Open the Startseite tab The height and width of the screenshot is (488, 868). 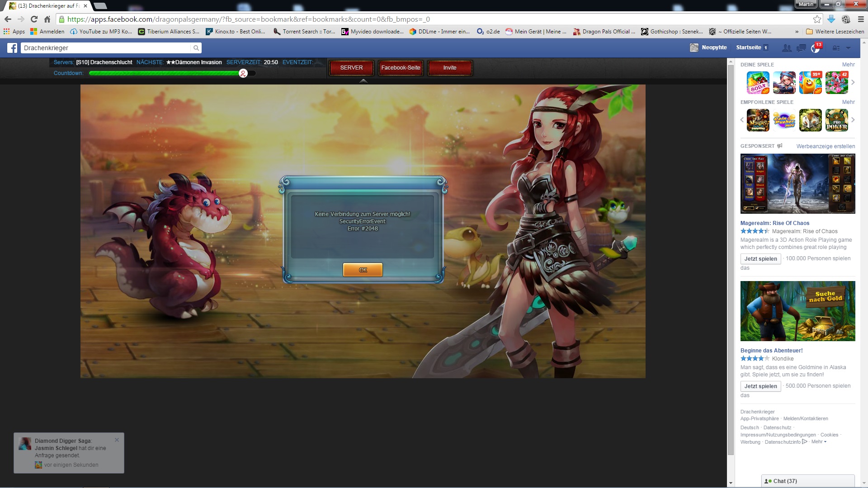coord(748,47)
